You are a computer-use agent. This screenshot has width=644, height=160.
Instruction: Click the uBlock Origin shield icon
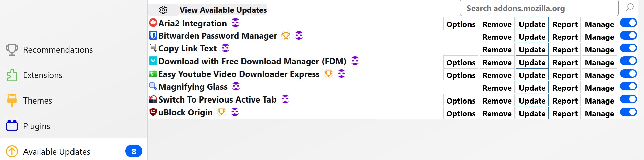(153, 112)
